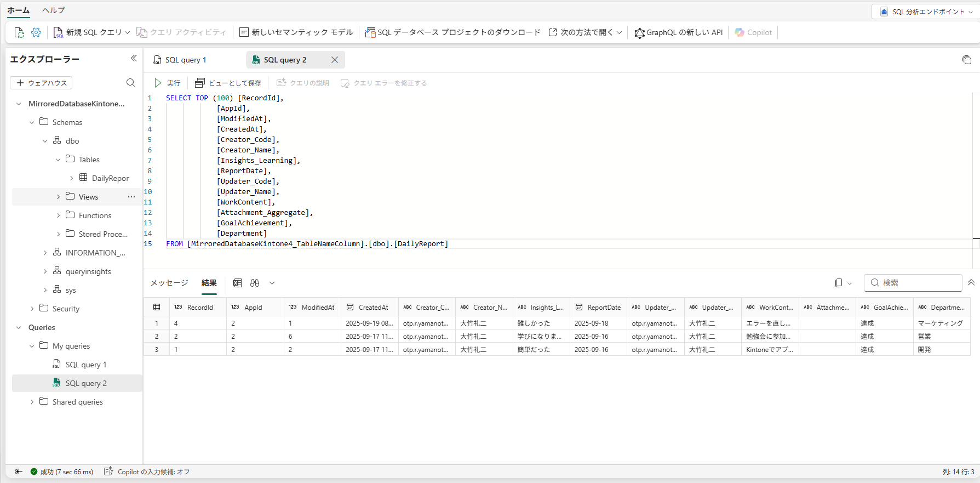The height and width of the screenshot is (483, 980).
Task: Click the 成功 (7 sec 66 ms) status
Action: point(62,471)
